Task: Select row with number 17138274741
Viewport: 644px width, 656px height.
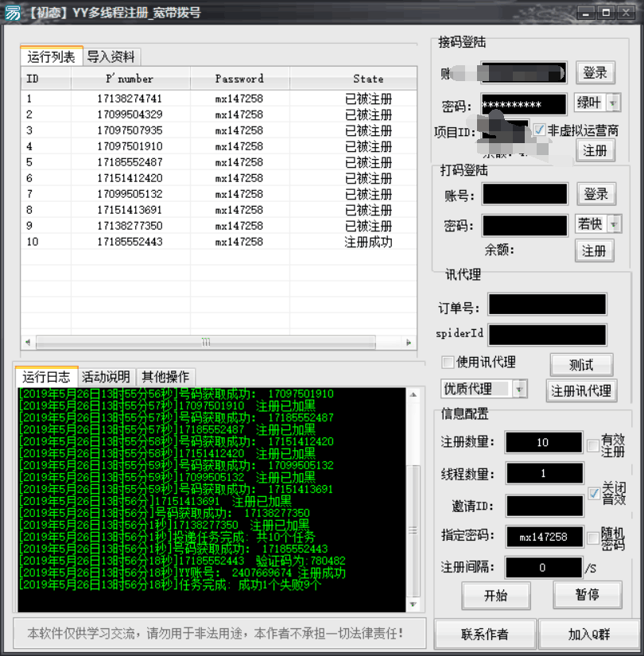Action: 219,99
